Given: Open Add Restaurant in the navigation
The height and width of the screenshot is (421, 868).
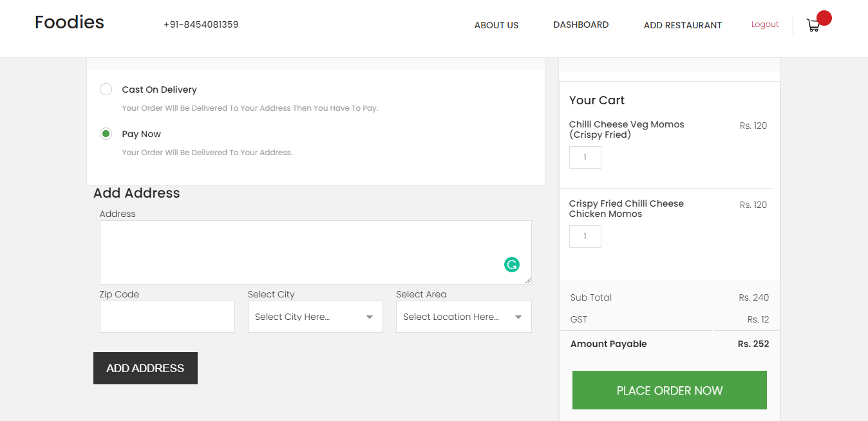Looking at the screenshot, I should point(683,25).
